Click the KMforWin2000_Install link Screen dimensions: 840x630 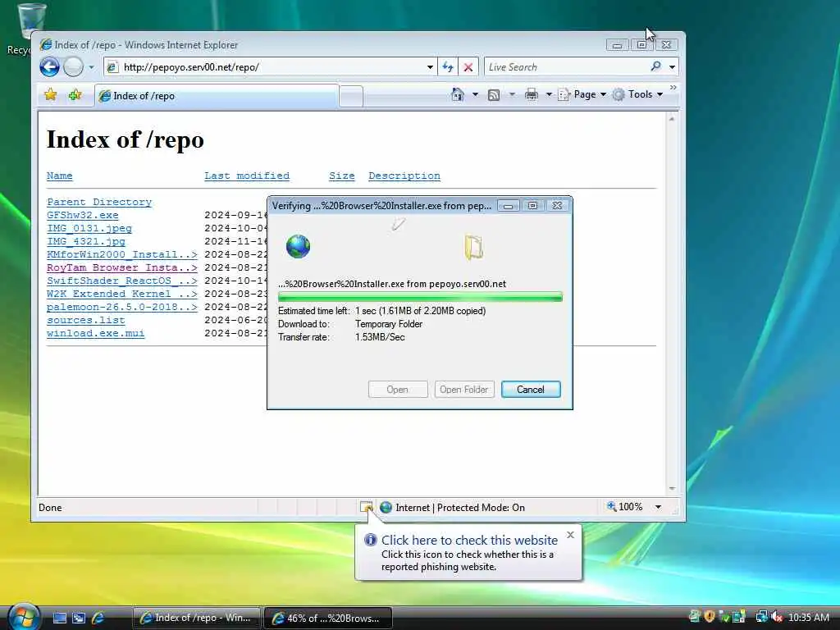pyautogui.click(x=122, y=254)
